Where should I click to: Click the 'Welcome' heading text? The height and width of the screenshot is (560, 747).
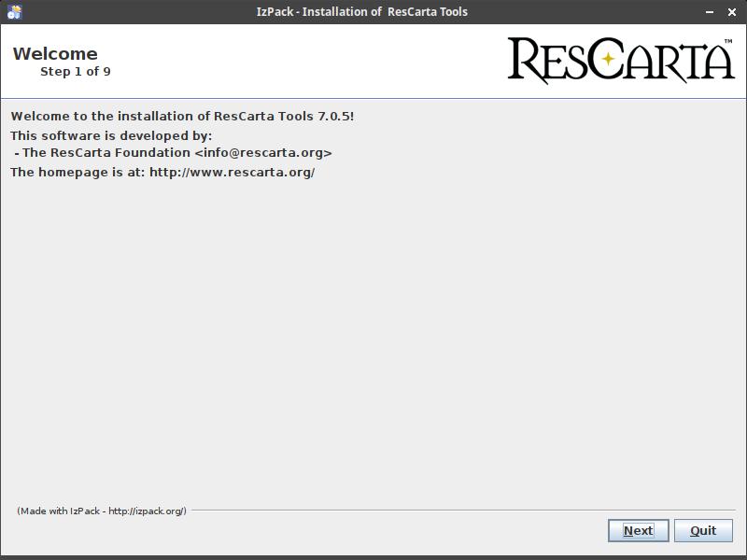[55, 54]
